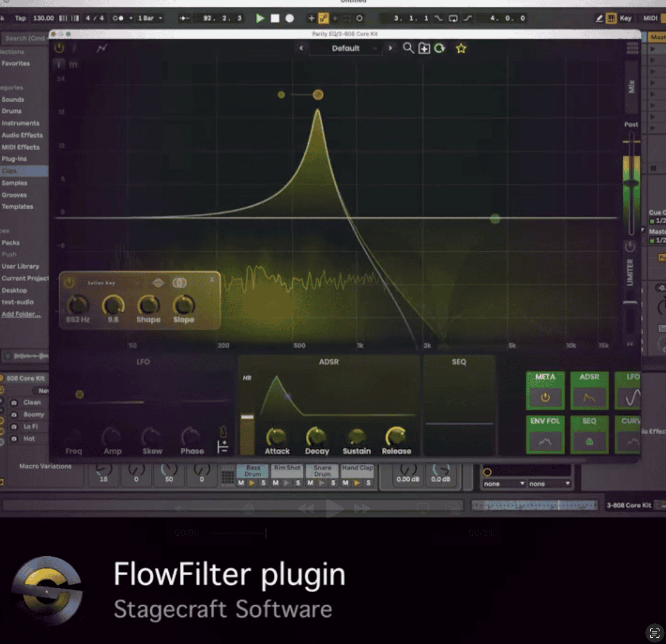
Task: Click the ADSR Attack knob
Action: [x=277, y=437]
